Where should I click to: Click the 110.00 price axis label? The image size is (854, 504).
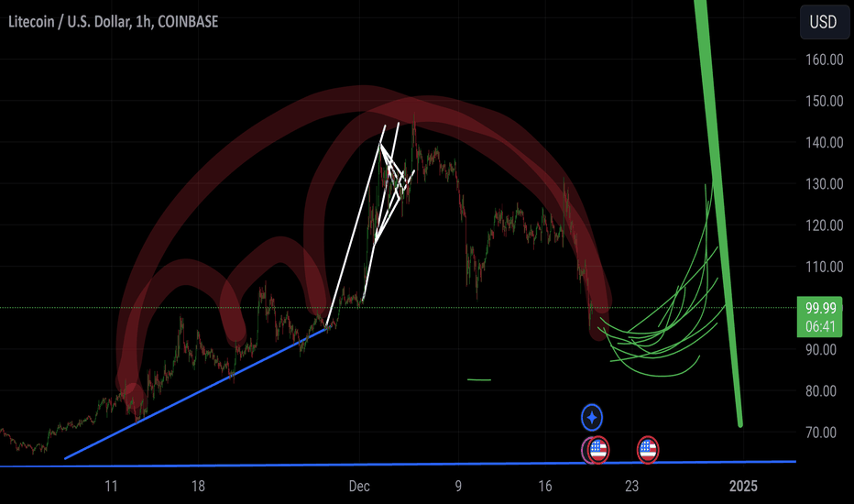pyautogui.click(x=825, y=267)
